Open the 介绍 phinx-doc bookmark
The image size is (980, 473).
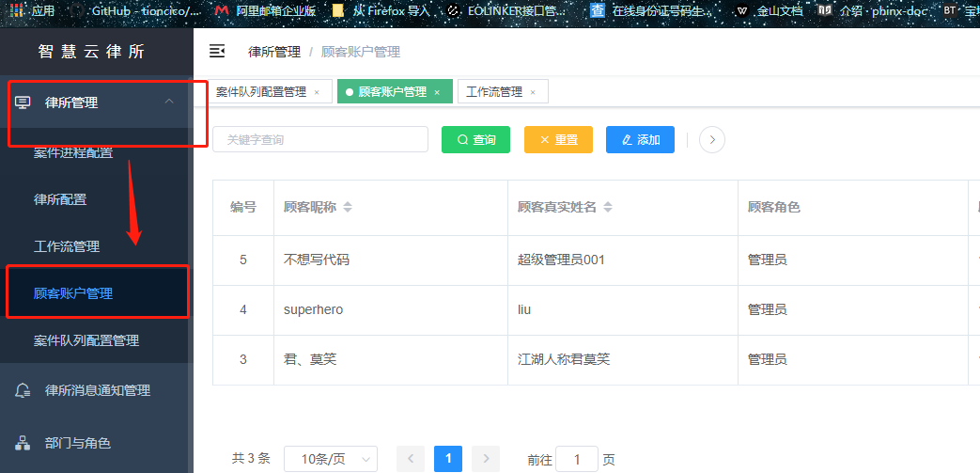(872, 10)
